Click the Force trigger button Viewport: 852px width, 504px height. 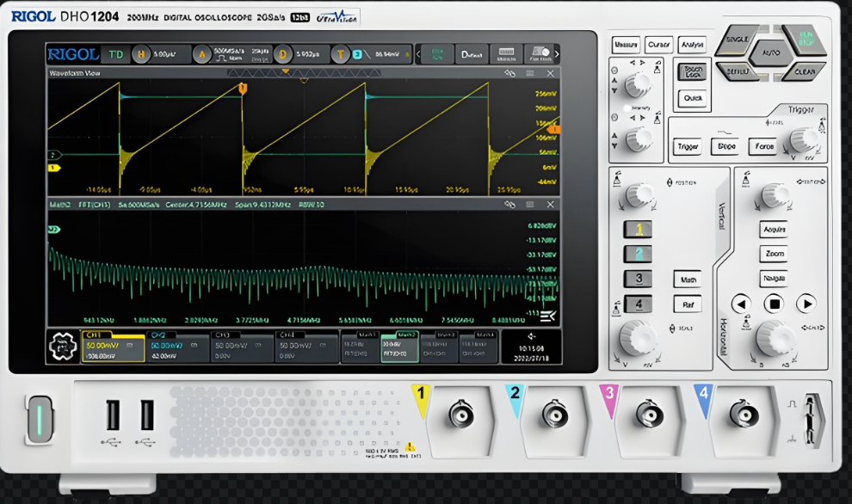coord(764,146)
